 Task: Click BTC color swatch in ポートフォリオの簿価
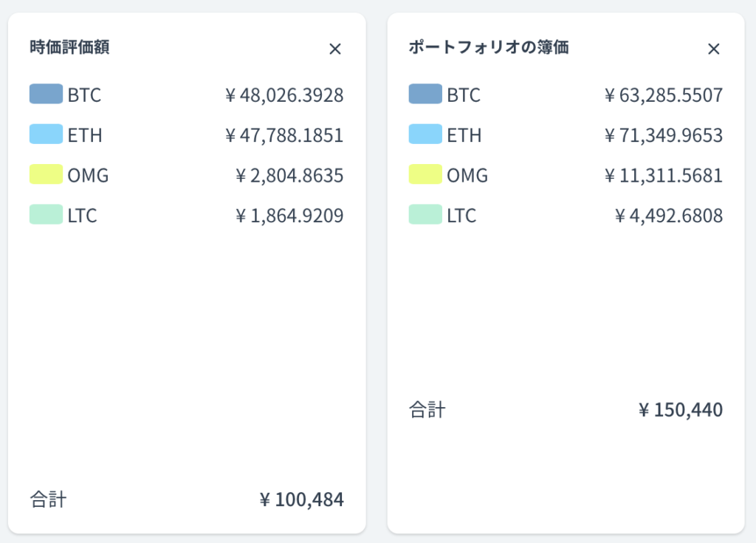425,95
